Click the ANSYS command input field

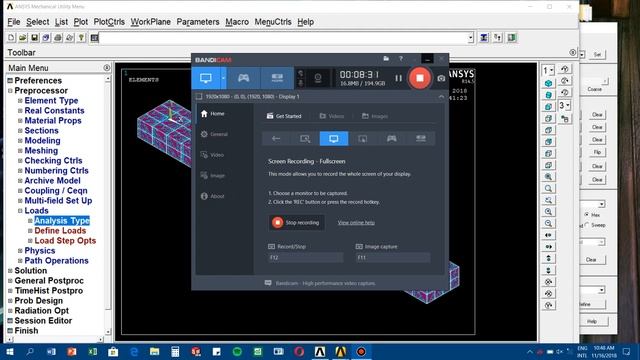point(283,38)
